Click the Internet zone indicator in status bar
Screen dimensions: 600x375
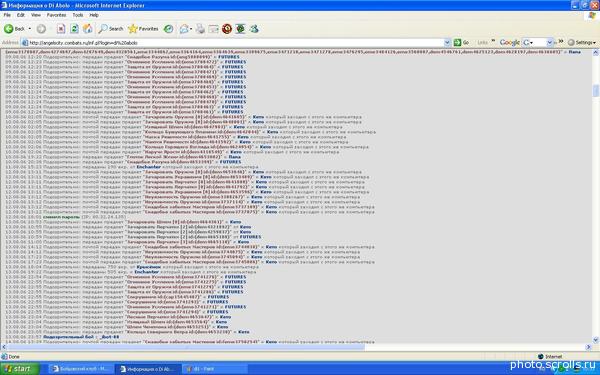click(550, 357)
